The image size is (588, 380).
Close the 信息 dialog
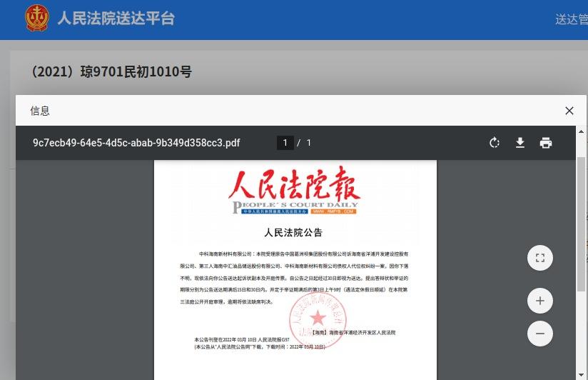click(569, 111)
